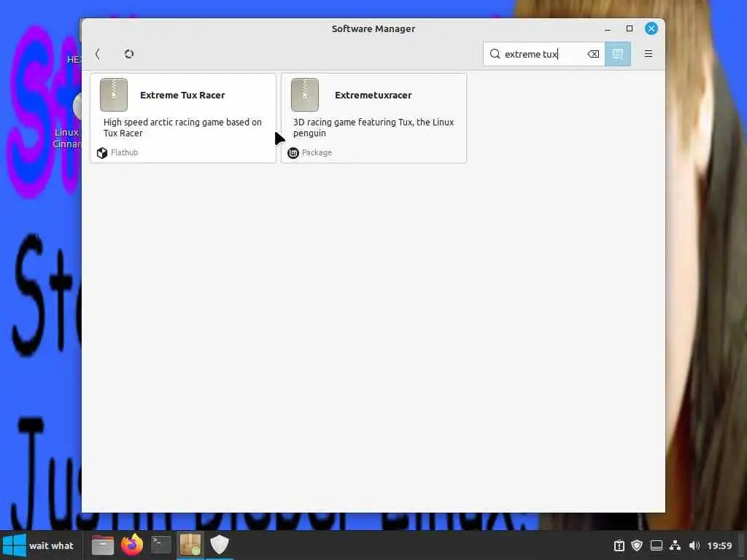Minimize the Software Manager window
The height and width of the screenshot is (560, 747).
tap(608, 29)
